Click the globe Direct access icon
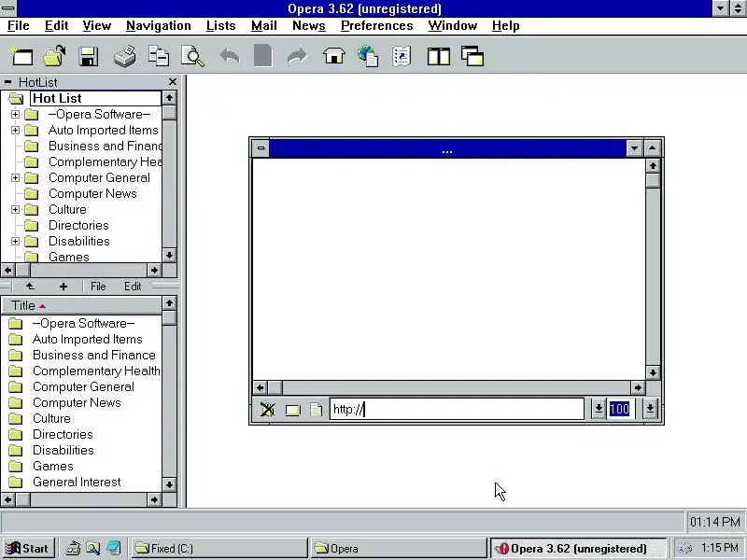This screenshot has width=747, height=560. (368, 56)
